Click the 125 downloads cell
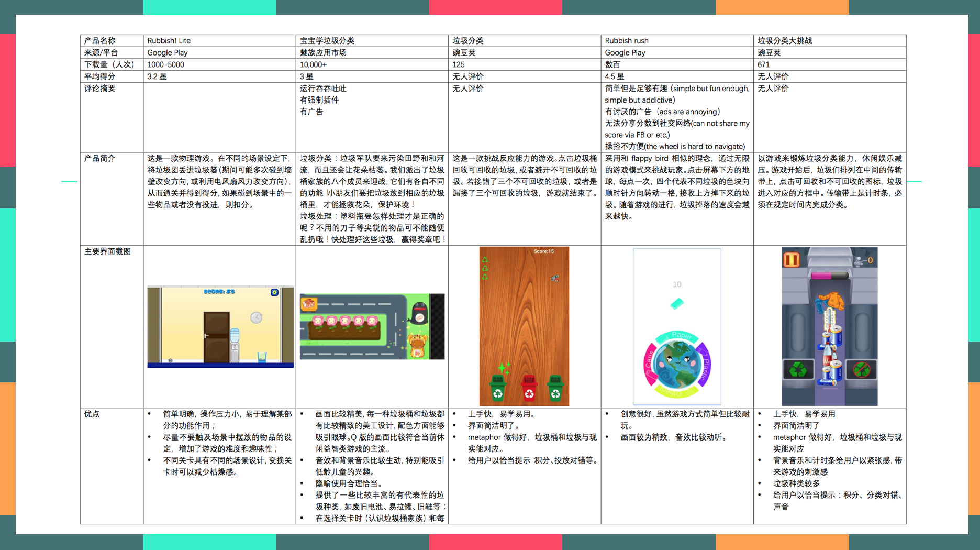 [x=524, y=64]
